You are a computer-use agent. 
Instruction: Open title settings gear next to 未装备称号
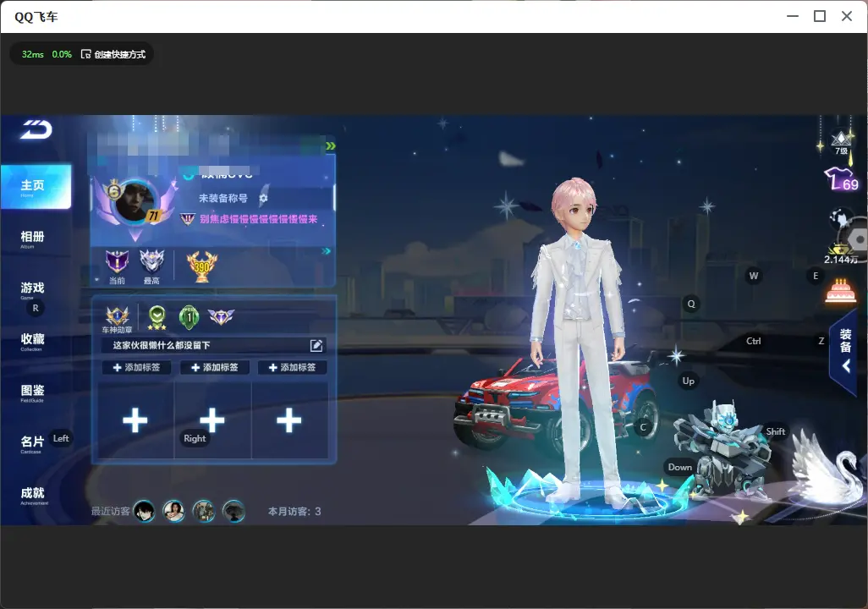pyautogui.click(x=264, y=198)
